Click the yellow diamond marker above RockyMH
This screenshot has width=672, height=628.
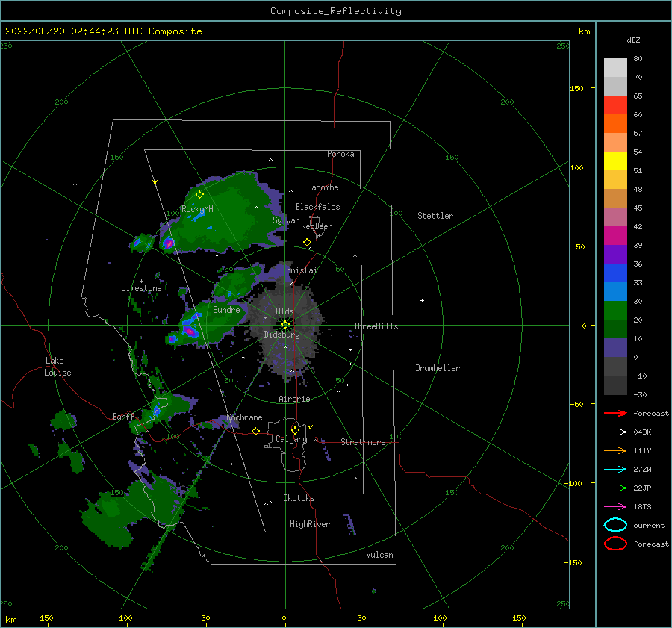[x=199, y=195]
